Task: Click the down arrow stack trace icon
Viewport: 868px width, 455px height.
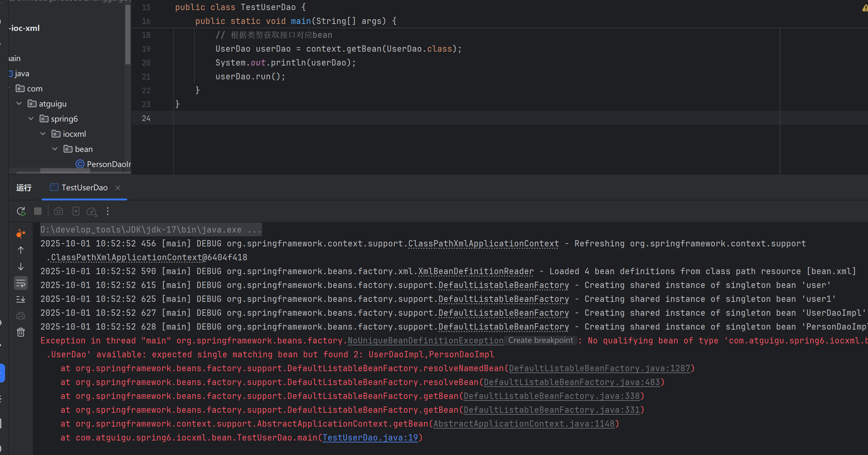Action: pos(21,267)
